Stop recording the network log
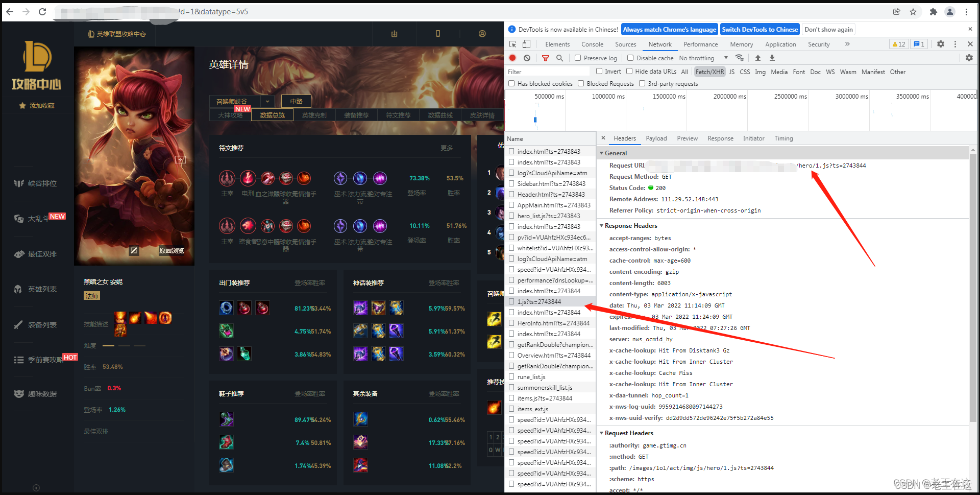 coord(513,58)
